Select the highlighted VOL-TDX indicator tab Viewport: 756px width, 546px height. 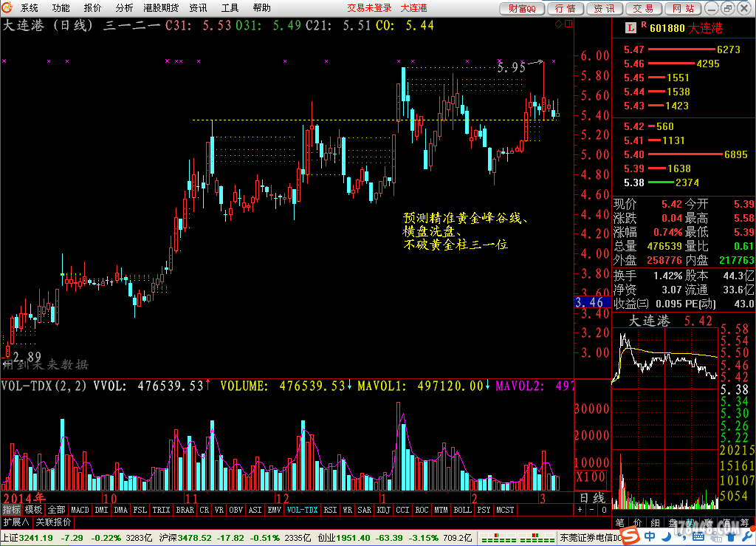pyautogui.click(x=302, y=510)
